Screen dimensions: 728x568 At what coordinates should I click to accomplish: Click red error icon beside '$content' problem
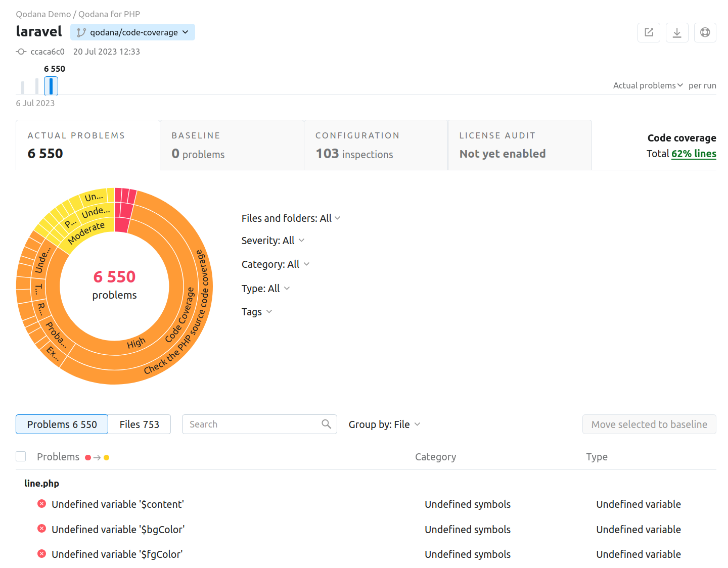pos(42,504)
